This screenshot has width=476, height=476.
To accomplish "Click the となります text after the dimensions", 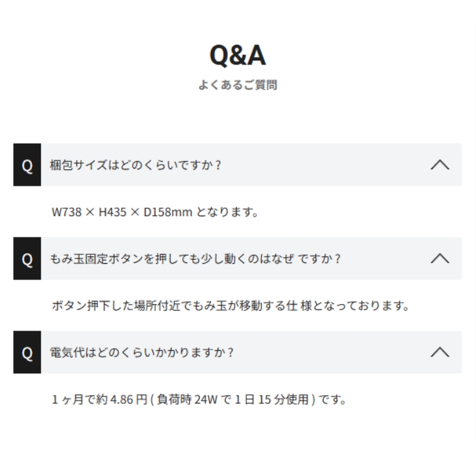I will [227, 212].
